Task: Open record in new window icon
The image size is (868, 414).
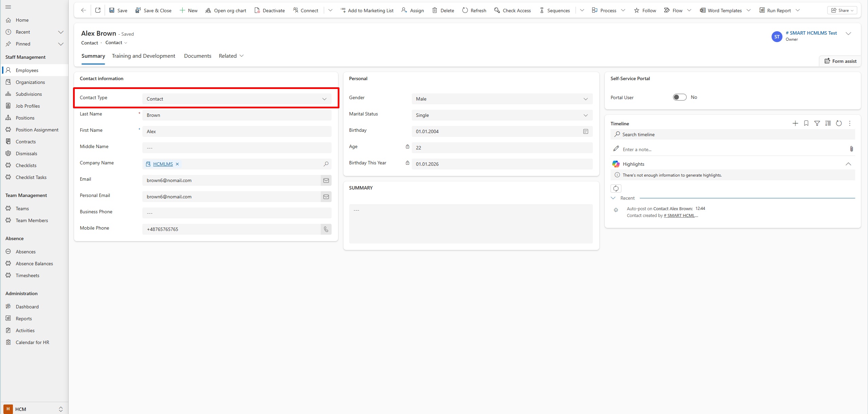Action: tap(98, 10)
